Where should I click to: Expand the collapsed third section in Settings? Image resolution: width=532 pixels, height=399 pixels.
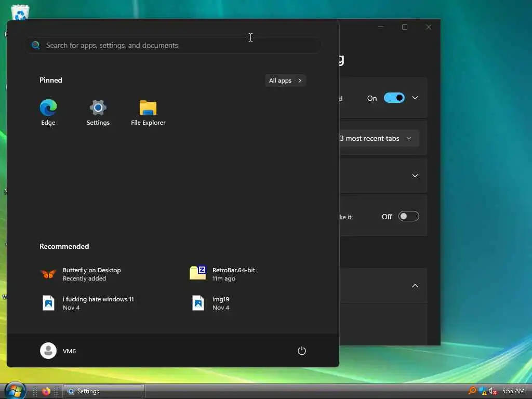(x=415, y=176)
